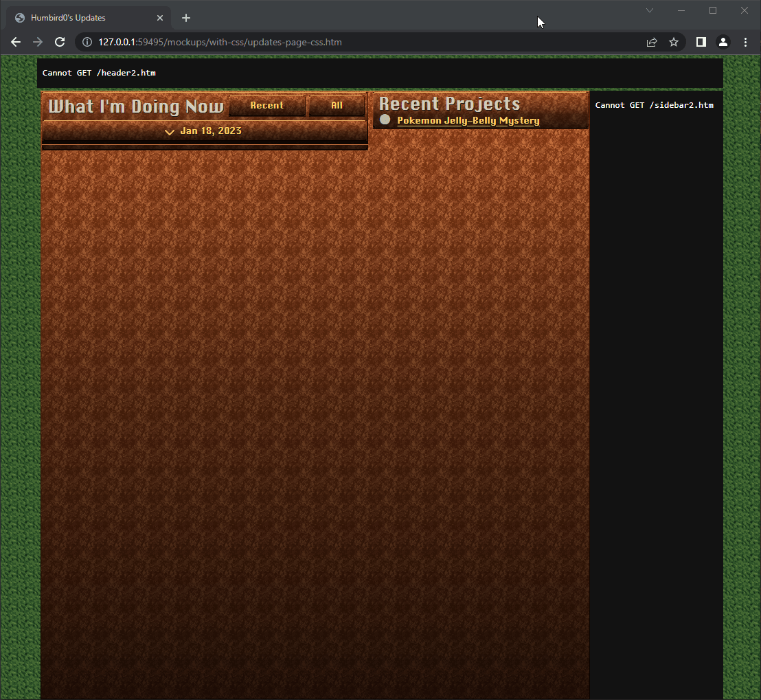Image resolution: width=761 pixels, height=700 pixels.
Task: Maximize the browser window
Action: [713, 10]
